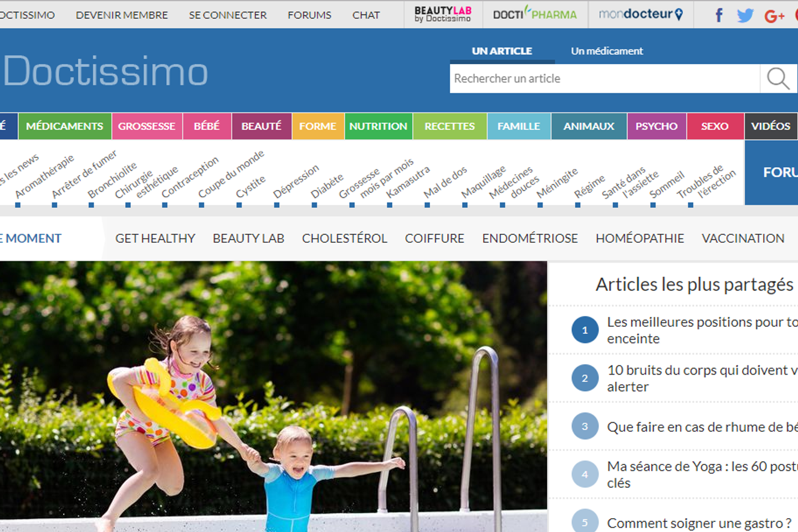The height and width of the screenshot is (532, 798).
Task: Open the Diabète topic
Action: 327,187
